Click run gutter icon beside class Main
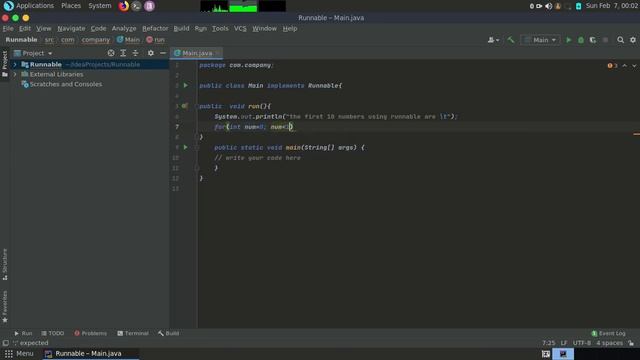 pos(186,85)
